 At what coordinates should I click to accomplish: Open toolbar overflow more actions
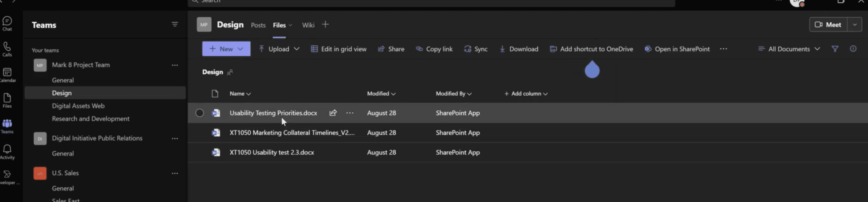pyautogui.click(x=723, y=49)
